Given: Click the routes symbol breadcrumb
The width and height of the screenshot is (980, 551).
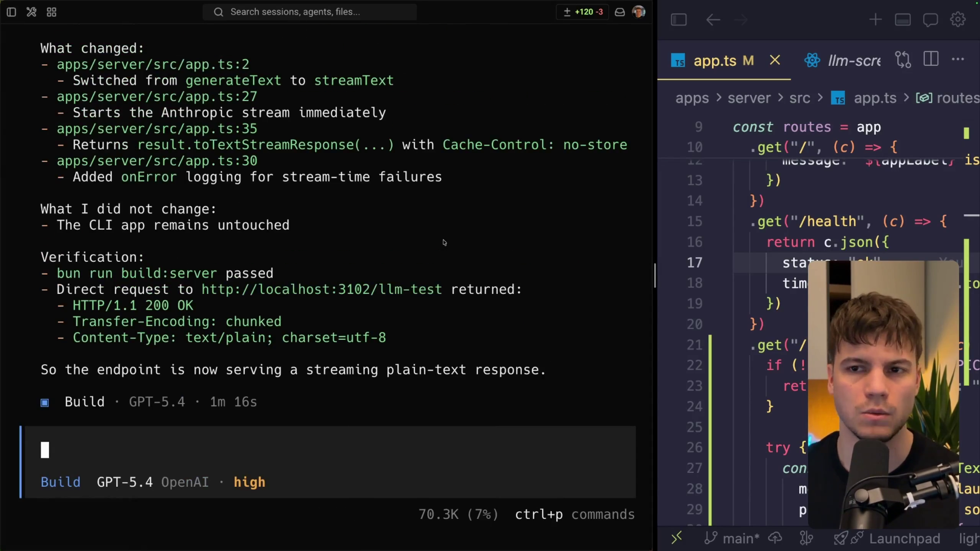Looking at the screenshot, I should (x=947, y=98).
